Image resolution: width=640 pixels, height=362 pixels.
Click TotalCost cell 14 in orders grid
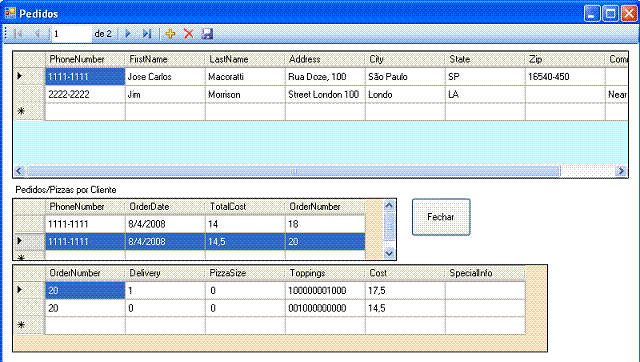(x=245, y=224)
